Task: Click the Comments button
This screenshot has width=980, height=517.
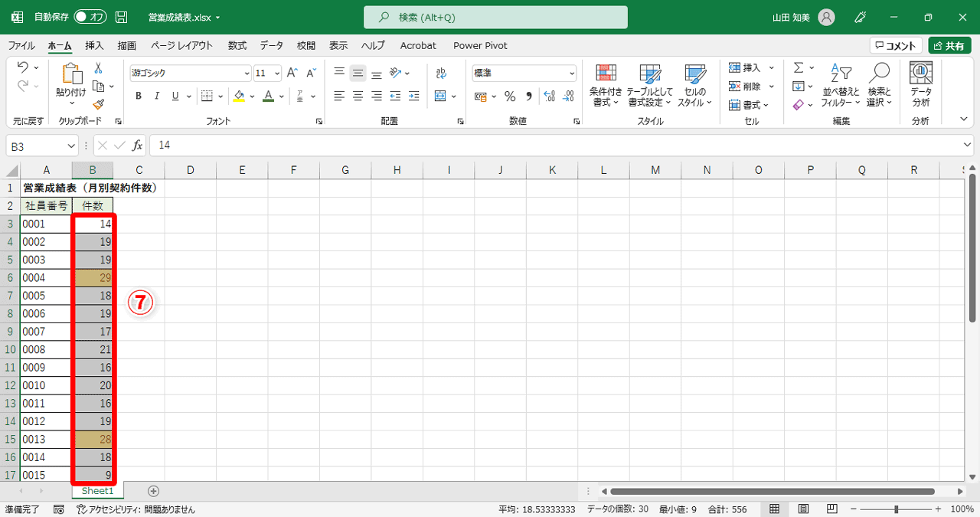Action: pos(896,45)
